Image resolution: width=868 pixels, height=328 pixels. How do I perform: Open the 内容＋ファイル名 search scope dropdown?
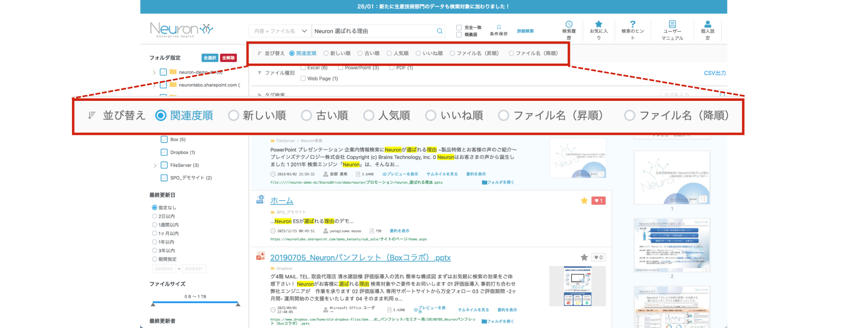(x=280, y=31)
